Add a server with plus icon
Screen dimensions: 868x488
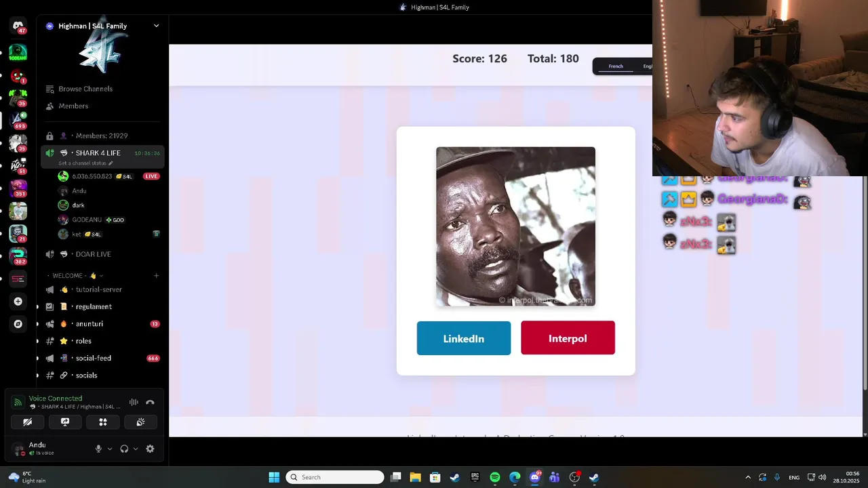click(18, 301)
